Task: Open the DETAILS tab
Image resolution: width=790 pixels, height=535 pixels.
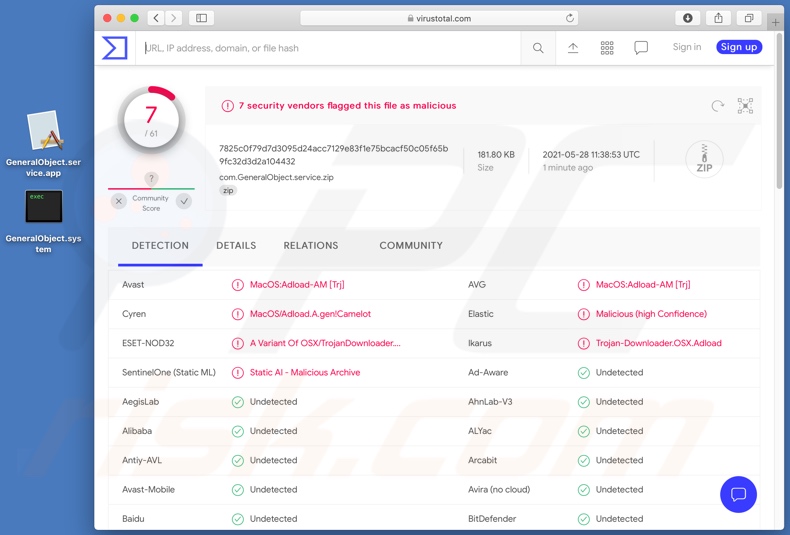Action: point(236,245)
